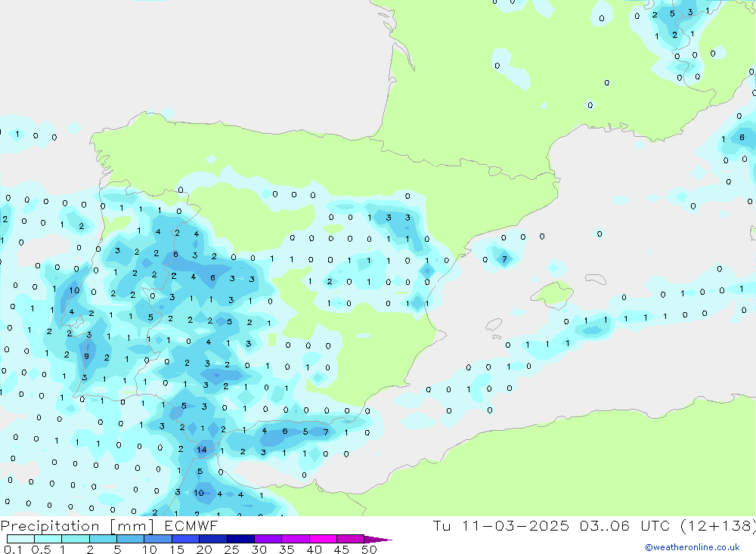This screenshot has height=554, width=756.
Task: Click the '0.1' legend scale label
Action: [13, 549]
